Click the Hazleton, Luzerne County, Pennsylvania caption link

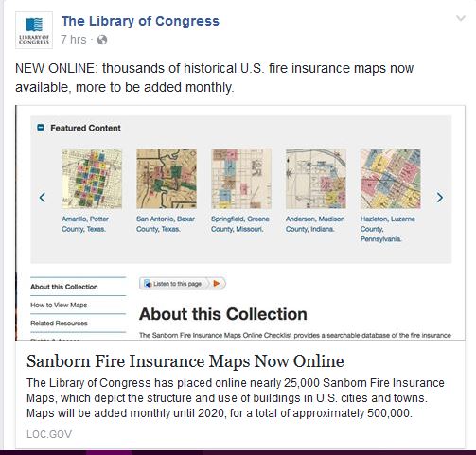coord(388,229)
